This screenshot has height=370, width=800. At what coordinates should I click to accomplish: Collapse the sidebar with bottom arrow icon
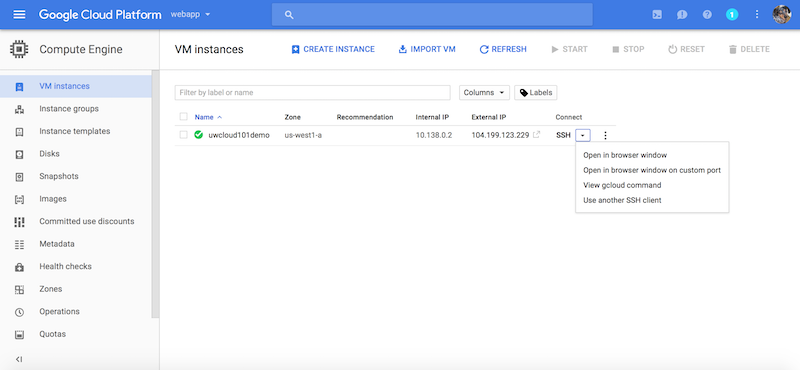point(19,359)
